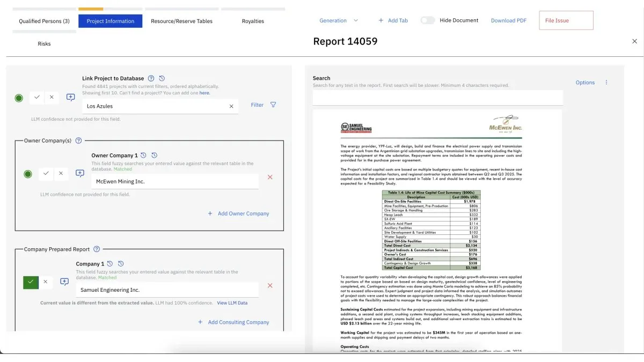Image resolution: width=644 pixels, height=362 pixels.
Task: Open the three-dot menu beside Options
Action: tap(606, 83)
